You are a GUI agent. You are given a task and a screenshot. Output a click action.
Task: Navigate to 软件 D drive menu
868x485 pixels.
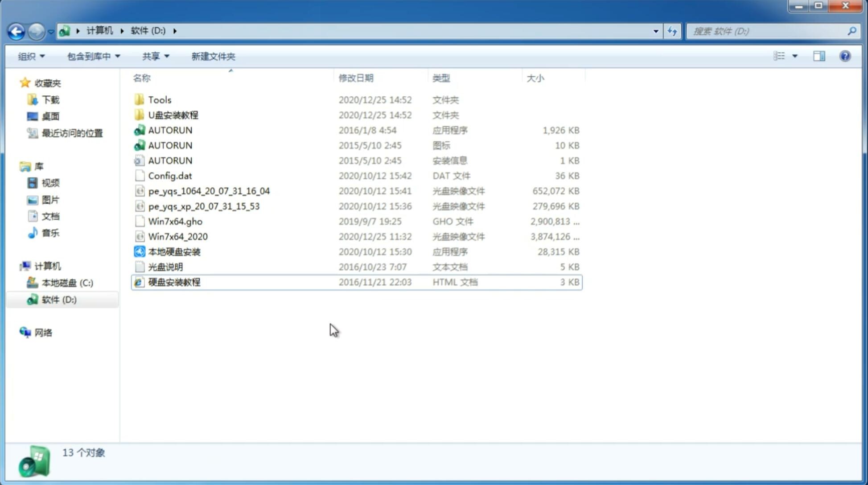pyautogui.click(x=58, y=299)
